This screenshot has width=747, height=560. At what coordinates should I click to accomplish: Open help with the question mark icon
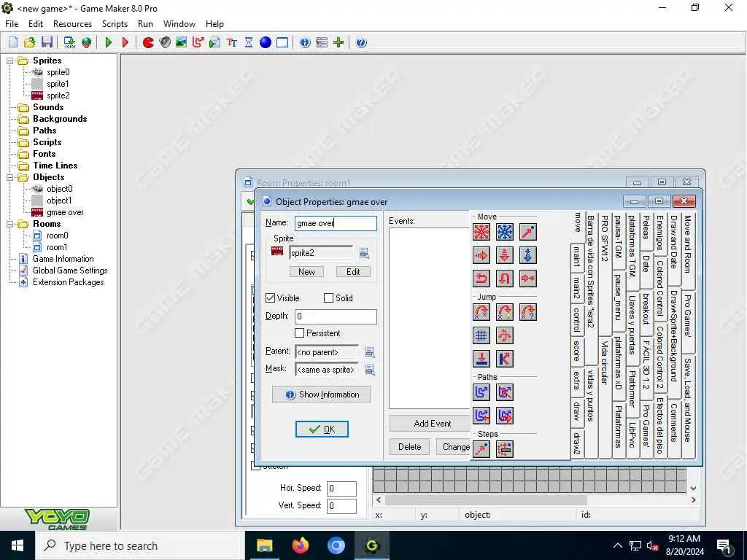click(x=361, y=42)
